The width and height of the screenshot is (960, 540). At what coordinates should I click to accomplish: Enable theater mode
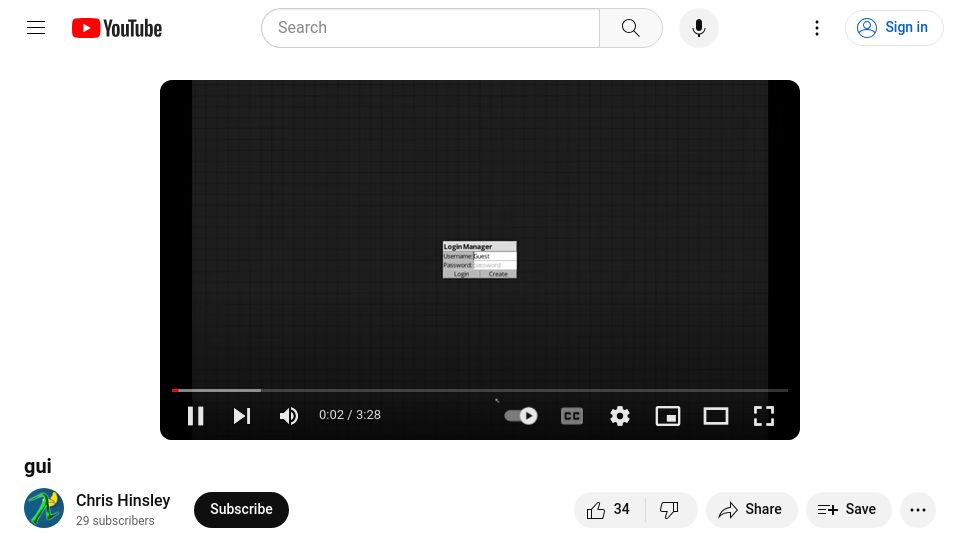[x=716, y=416]
